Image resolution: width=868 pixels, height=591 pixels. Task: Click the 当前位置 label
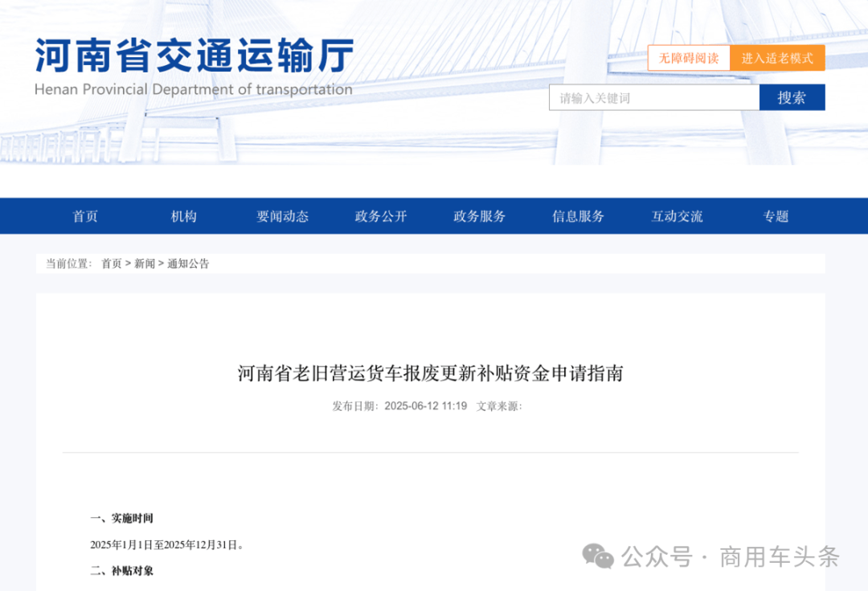(68, 264)
